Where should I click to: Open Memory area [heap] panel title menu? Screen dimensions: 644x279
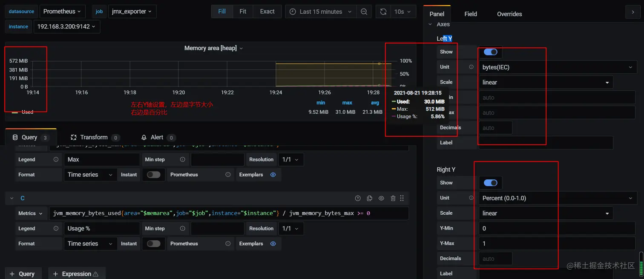click(x=213, y=48)
